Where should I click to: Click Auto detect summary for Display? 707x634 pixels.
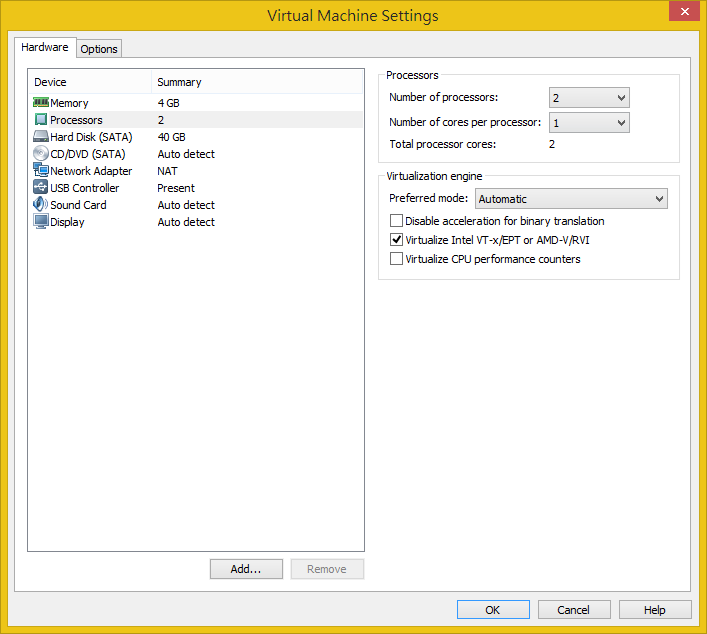186,222
